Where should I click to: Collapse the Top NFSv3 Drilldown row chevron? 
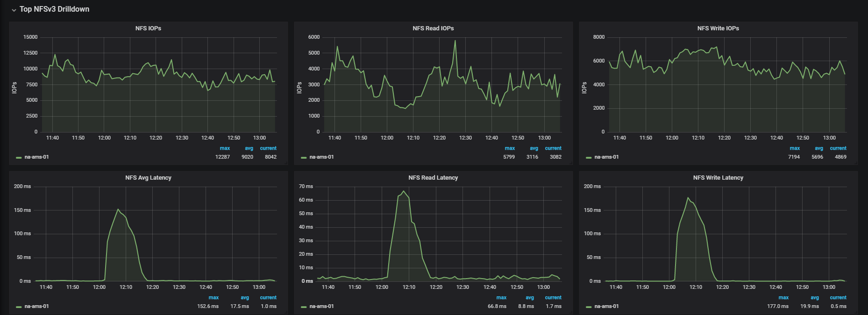click(14, 10)
